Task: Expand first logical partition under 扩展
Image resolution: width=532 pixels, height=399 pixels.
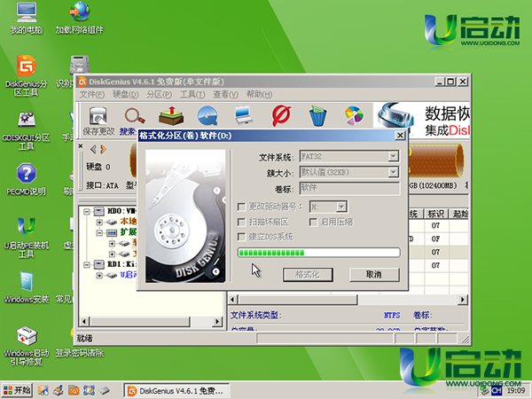Action: point(112,243)
